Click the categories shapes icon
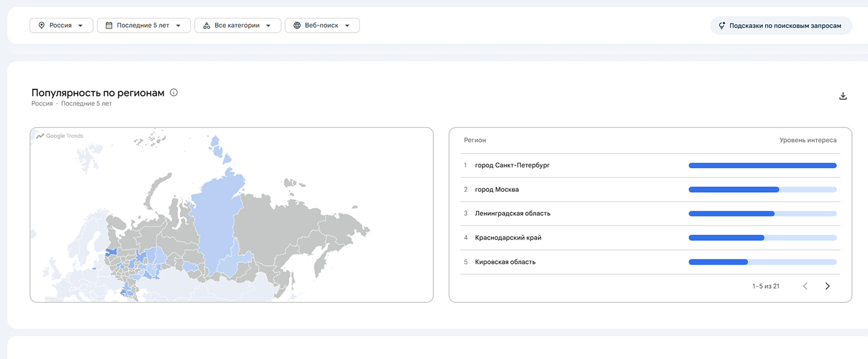The image size is (868, 359). pyautogui.click(x=206, y=26)
